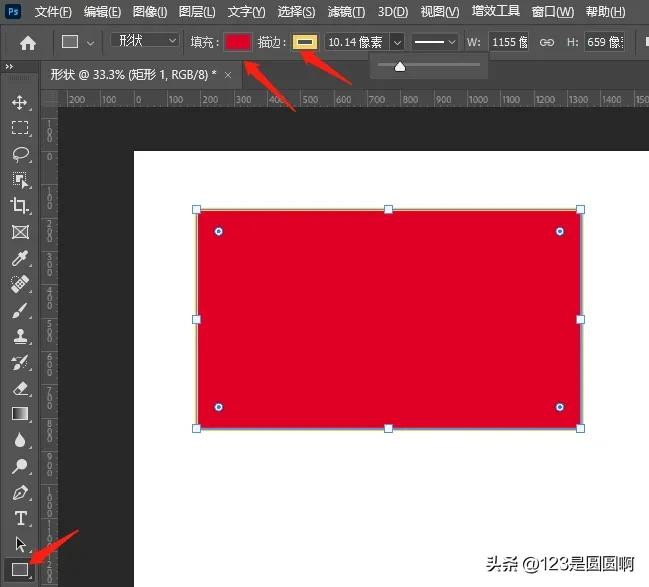
Task: Click the bottom-right transform handle of rectangle
Action: [580, 428]
